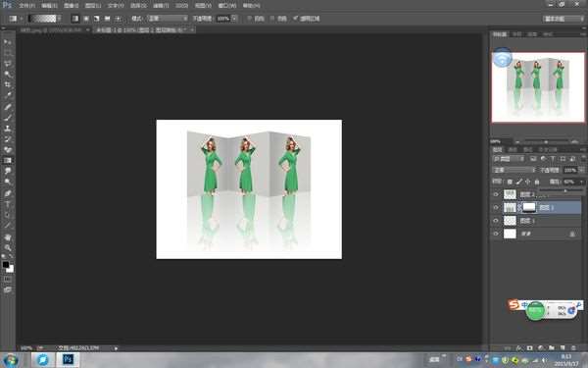Hide the Background layer eye icon
Viewport: 588px width, 368px height.
click(x=496, y=234)
